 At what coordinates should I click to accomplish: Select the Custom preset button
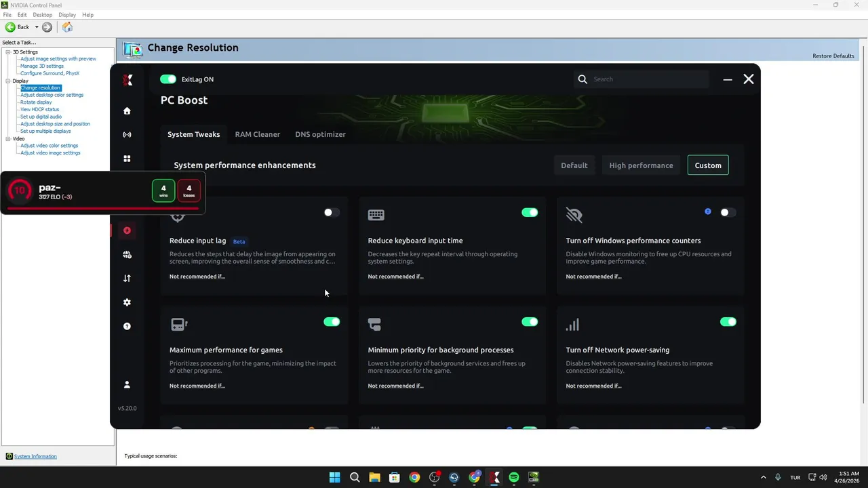[x=708, y=165]
